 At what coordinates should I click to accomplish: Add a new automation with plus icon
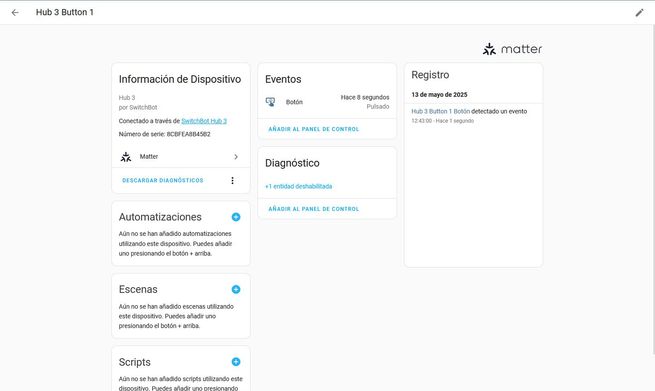(x=236, y=217)
